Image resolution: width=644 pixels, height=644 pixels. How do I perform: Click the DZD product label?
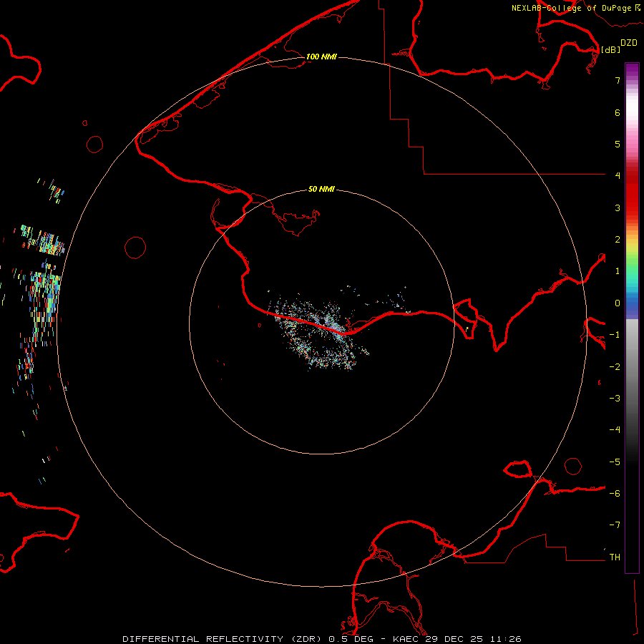click(629, 43)
